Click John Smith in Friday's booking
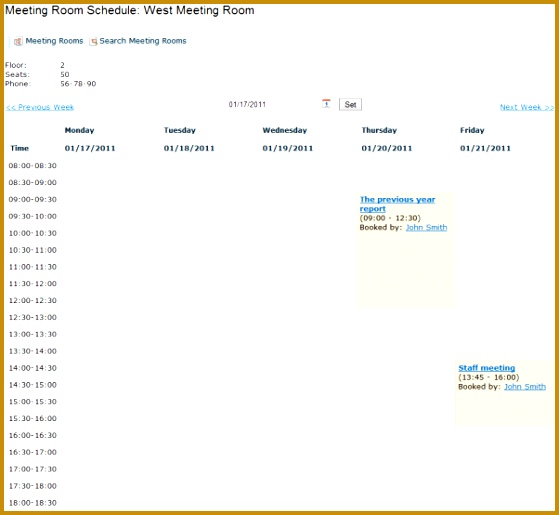Image resolution: width=559 pixels, height=515 pixels. coord(525,387)
